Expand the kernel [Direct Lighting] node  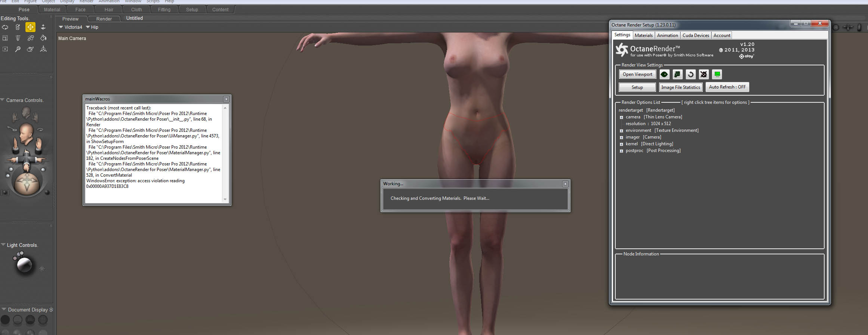pos(621,144)
